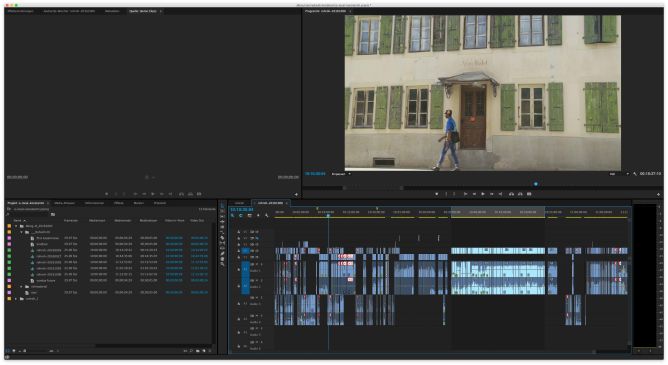Export a frame from the Program monitor

coord(529,194)
